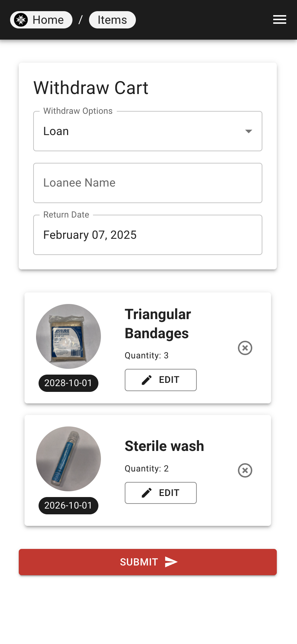Click the send arrow icon on Submit
This screenshot has width=297, height=644.
point(171,562)
